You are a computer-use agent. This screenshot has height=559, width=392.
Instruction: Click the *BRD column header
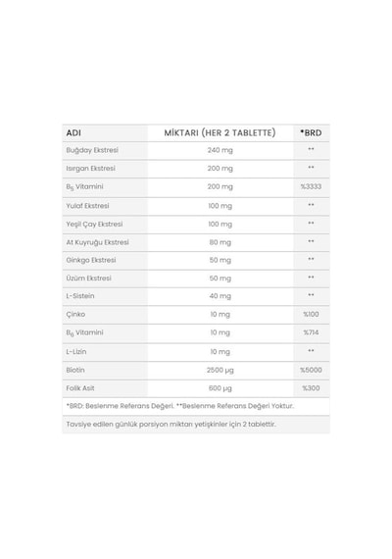[311, 133]
